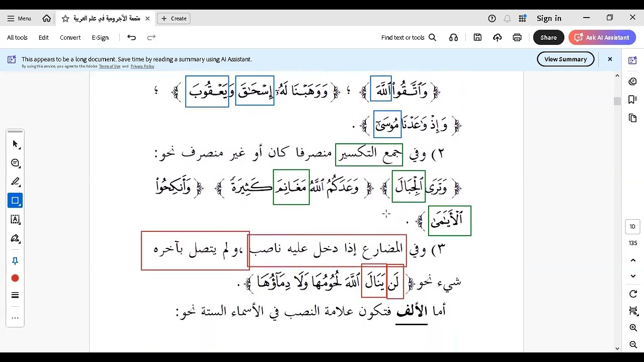Click Find text or tools search
644x362 pixels.
[x=409, y=37]
